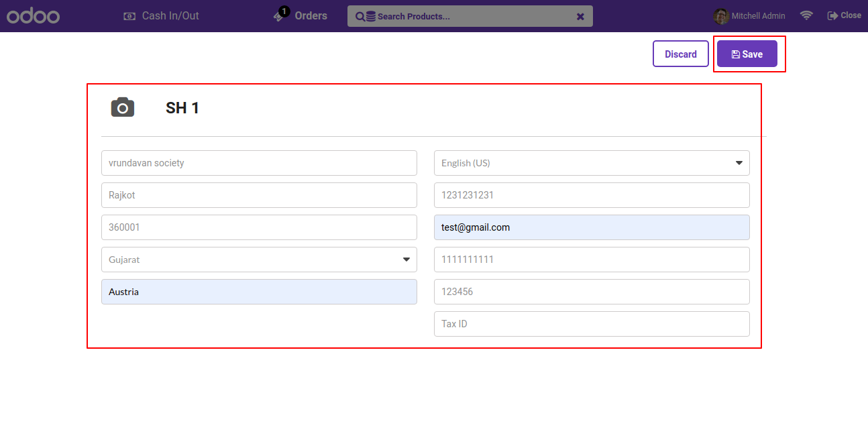Open the state dropdown showing Gujarat

click(259, 260)
